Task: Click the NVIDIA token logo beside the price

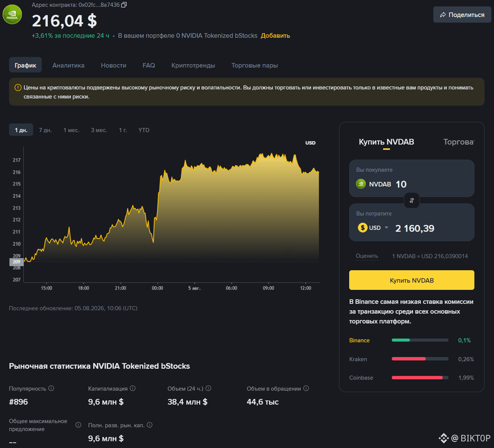Action: coord(12,15)
